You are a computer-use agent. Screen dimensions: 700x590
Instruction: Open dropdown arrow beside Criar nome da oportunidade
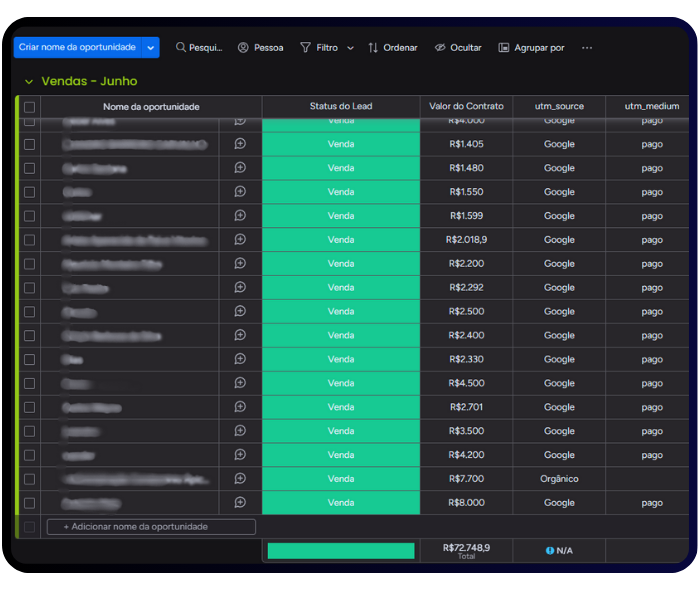151,48
